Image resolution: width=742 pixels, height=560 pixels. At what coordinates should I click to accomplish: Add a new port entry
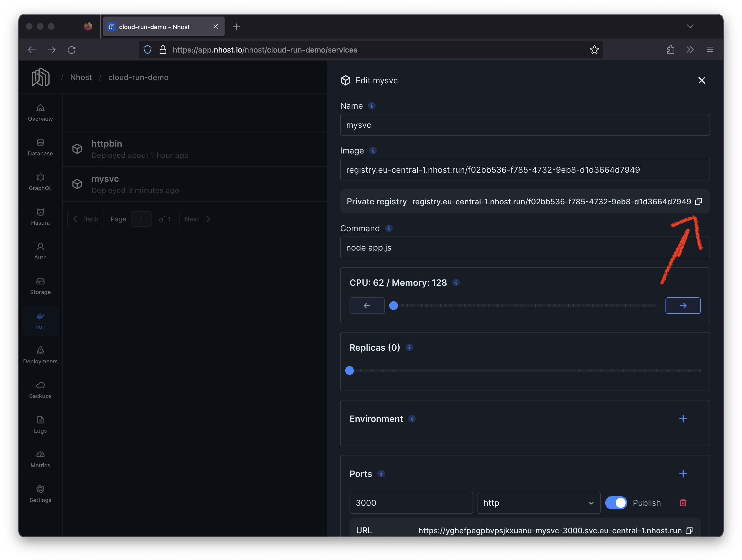(683, 473)
